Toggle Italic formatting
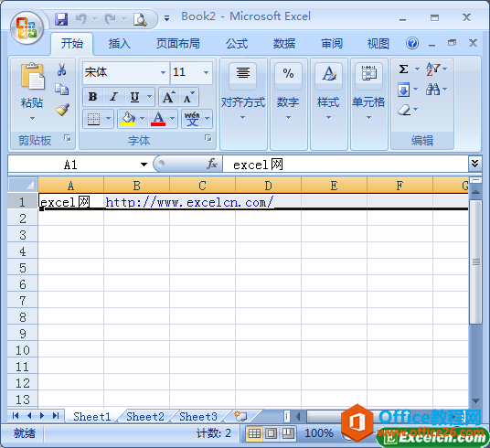 pos(114,97)
